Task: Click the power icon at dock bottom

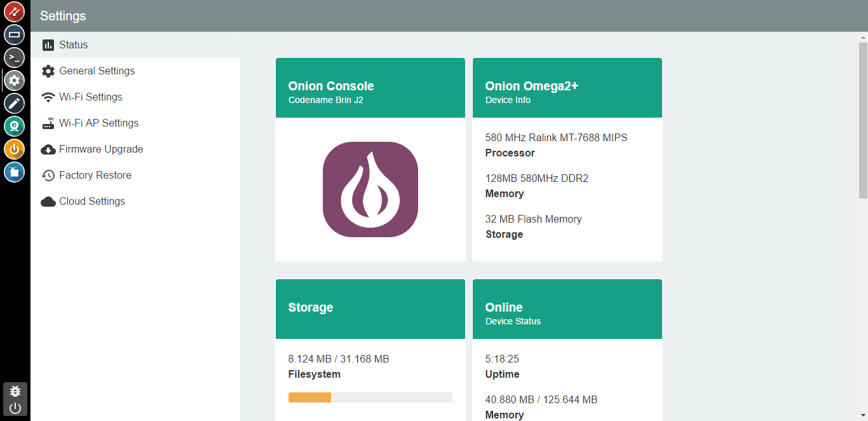Action: pos(15,408)
